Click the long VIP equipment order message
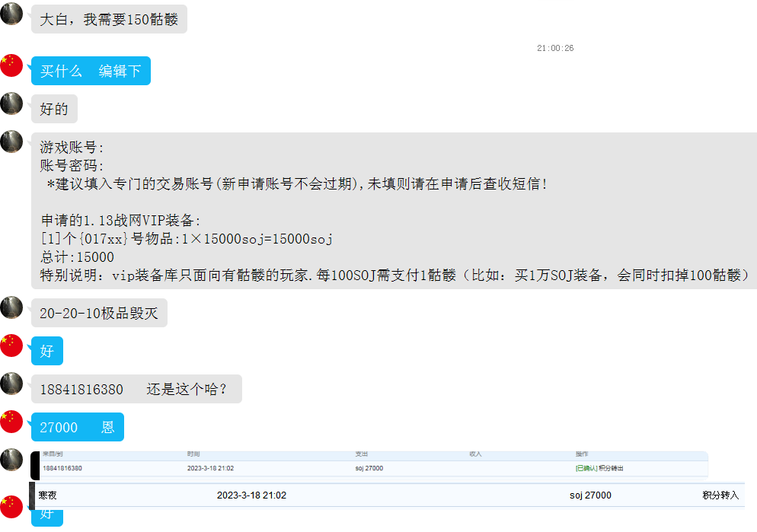The height and width of the screenshot is (532, 757). pos(394,211)
